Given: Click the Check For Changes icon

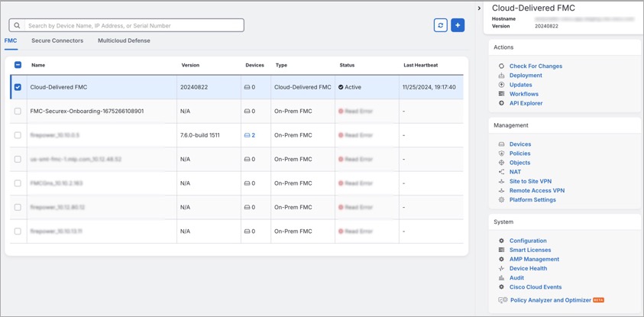Looking at the screenshot, I should click(501, 66).
